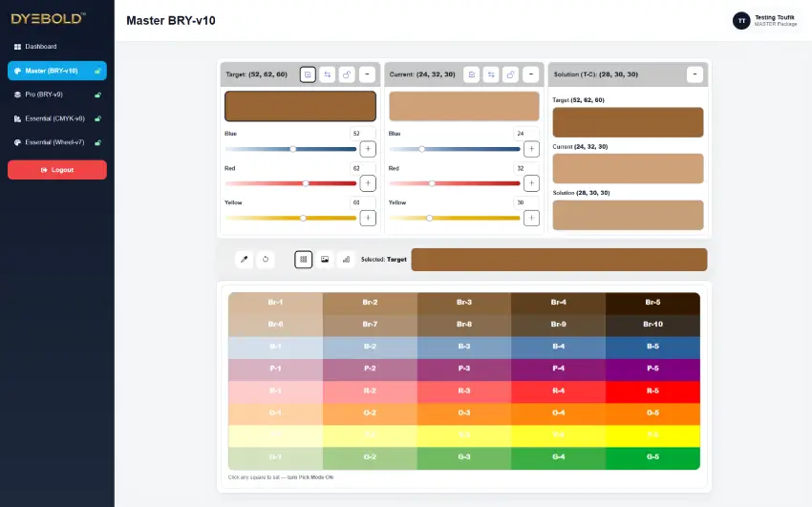
Task: Increase Target Yellow with plus button
Action: coord(368,218)
